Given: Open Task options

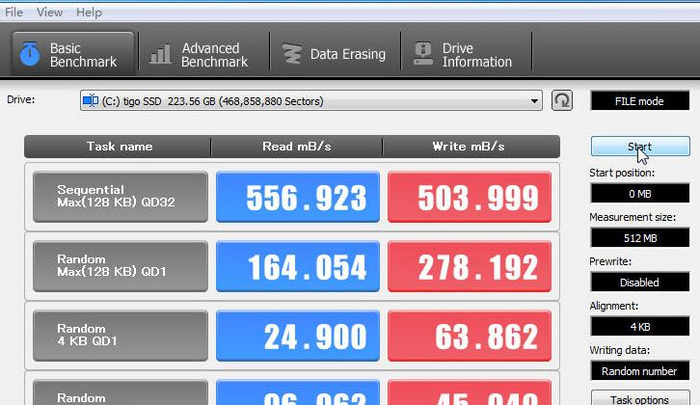Looking at the screenshot, I should point(639,398).
